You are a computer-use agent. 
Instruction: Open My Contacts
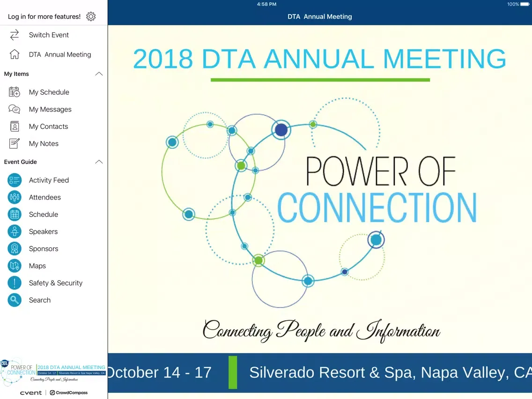(53, 126)
